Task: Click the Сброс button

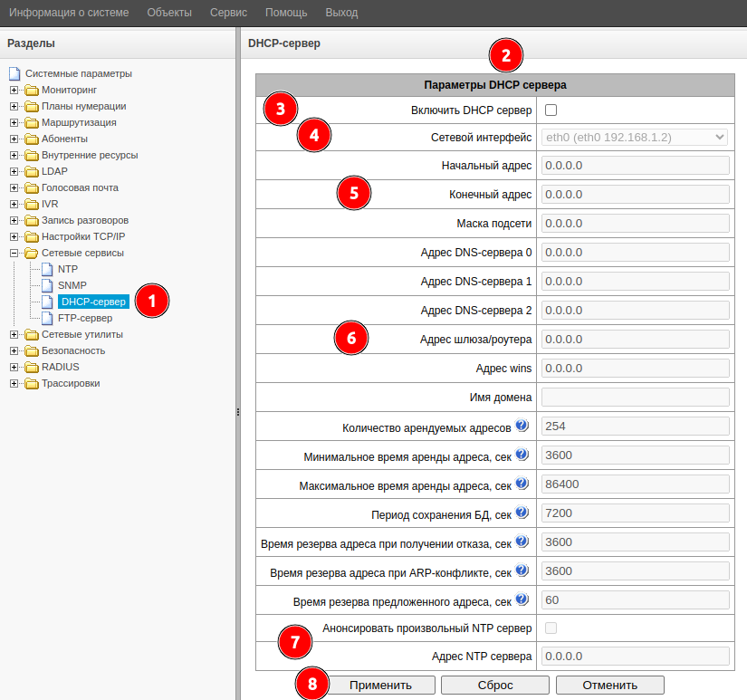Action: tap(495, 685)
